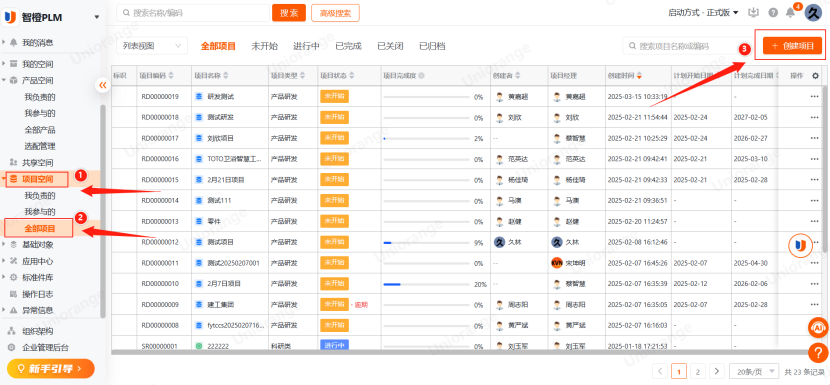Click progress bar of RD00000017 at 2%
Screen dimensions: 830x385
pyautogui.click(x=426, y=139)
